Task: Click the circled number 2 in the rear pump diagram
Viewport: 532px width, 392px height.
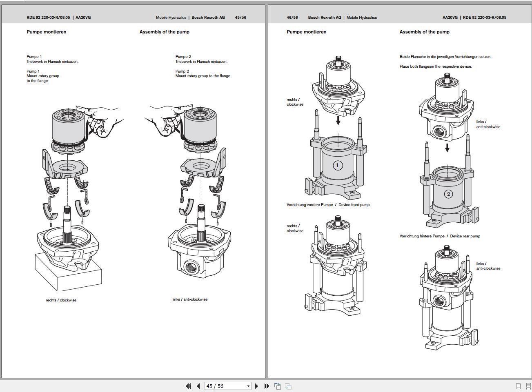Action: pyautogui.click(x=449, y=194)
